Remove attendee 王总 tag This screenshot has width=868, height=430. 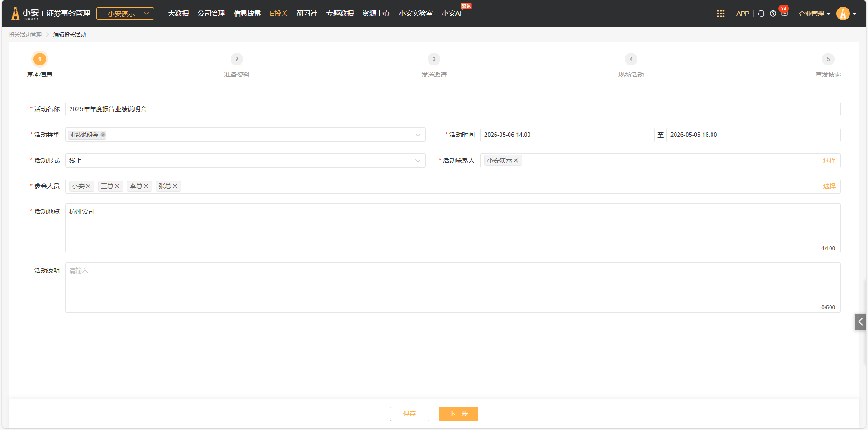click(x=117, y=186)
